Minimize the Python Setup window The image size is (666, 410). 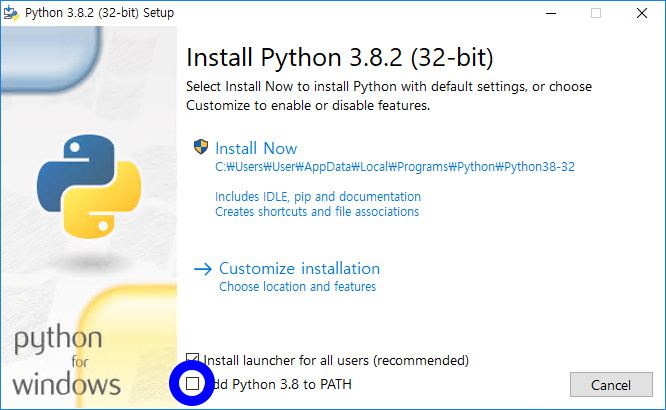coord(551,13)
